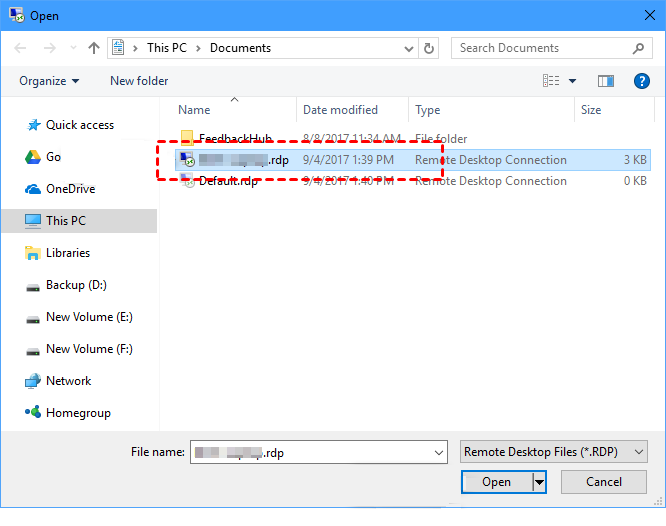Expand the File name dropdown arrow
Viewport: 666px width, 526px height.
439,452
